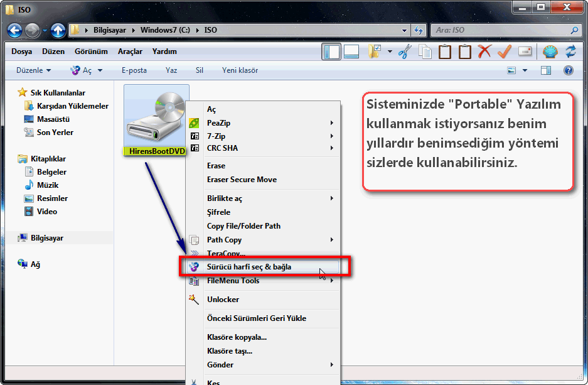588x385 pixels.
Task: Click the envelope card toolbar icon
Action: tap(525, 52)
